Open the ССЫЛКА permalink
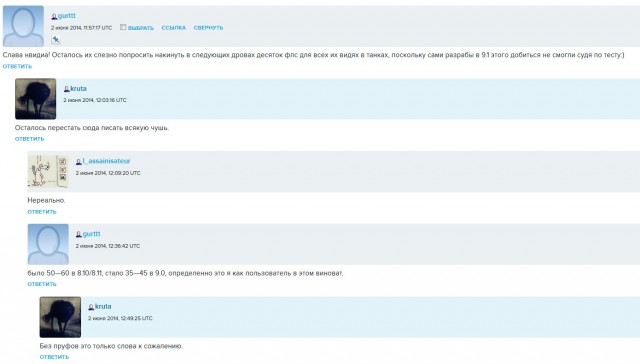 point(173,28)
